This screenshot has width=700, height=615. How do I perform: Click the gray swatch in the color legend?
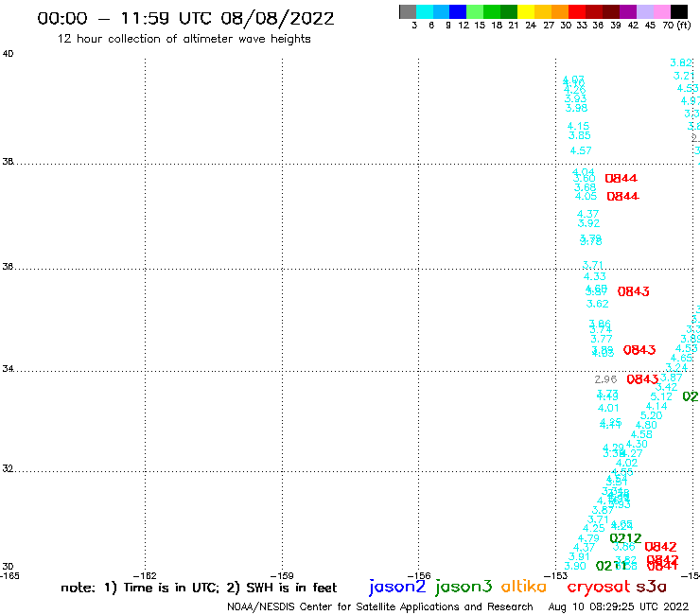(x=408, y=11)
